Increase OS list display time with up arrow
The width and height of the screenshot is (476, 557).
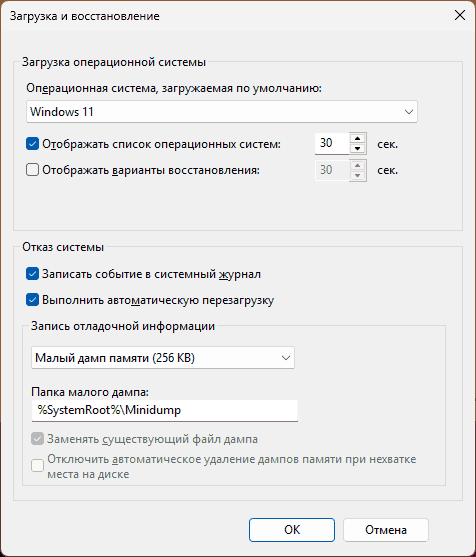[x=358, y=139]
